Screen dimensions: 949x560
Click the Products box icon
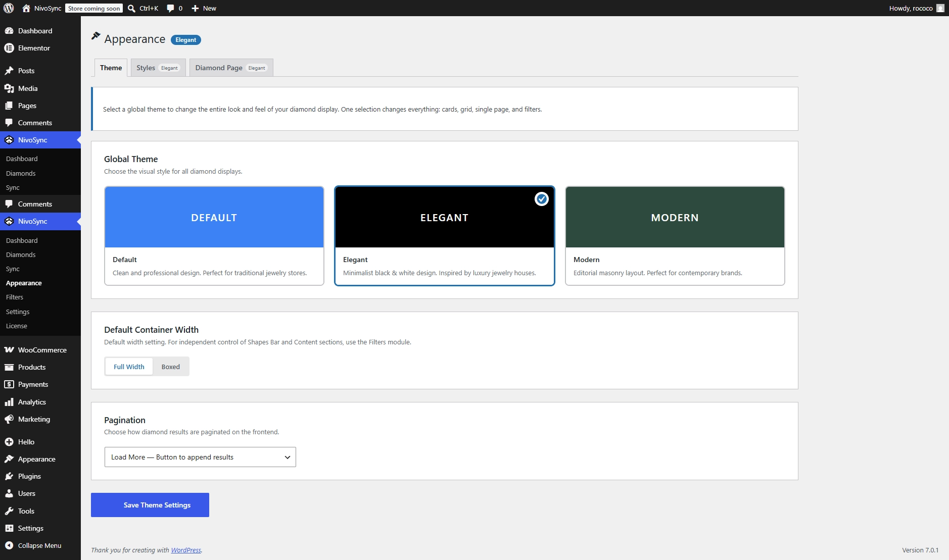click(9, 367)
